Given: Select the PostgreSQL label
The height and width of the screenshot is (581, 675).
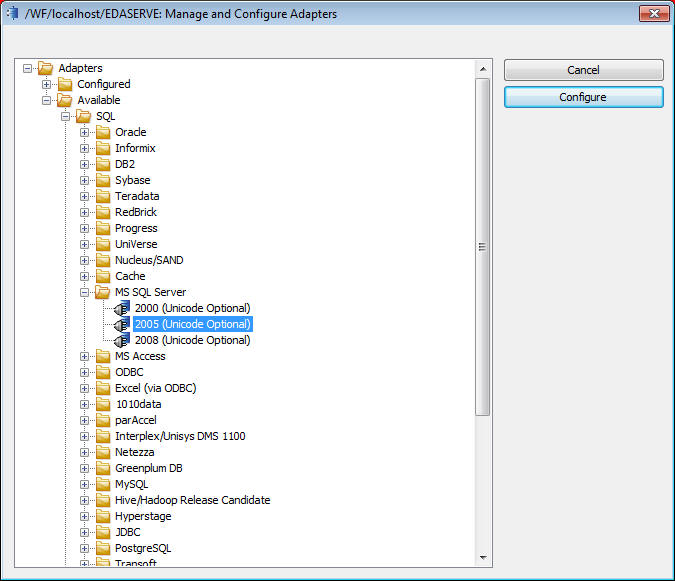Looking at the screenshot, I should tap(143, 548).
